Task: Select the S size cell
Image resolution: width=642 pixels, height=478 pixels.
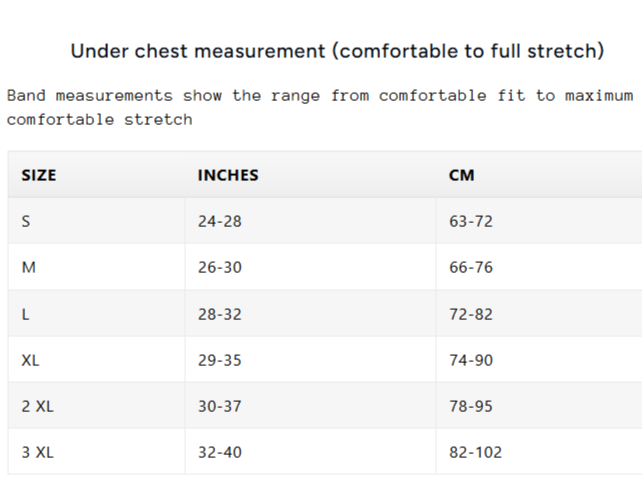Action: coord(26,221)
